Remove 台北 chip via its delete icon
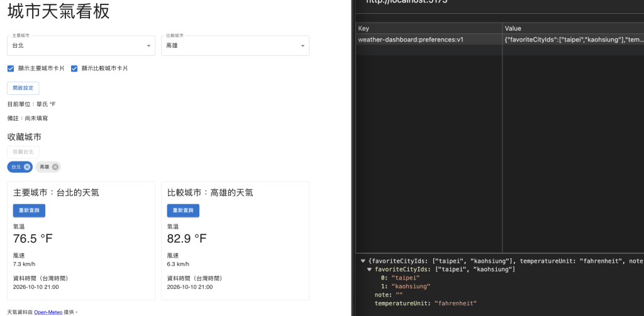Image resolution: width=644 pixels, height=316 pixels. pyautogui.click(x=26, y=167)
